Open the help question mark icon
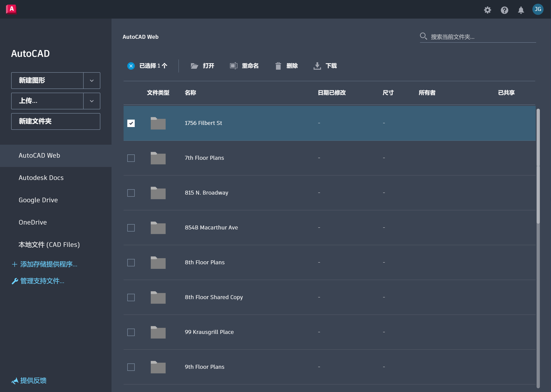 (x=504, y=10)
